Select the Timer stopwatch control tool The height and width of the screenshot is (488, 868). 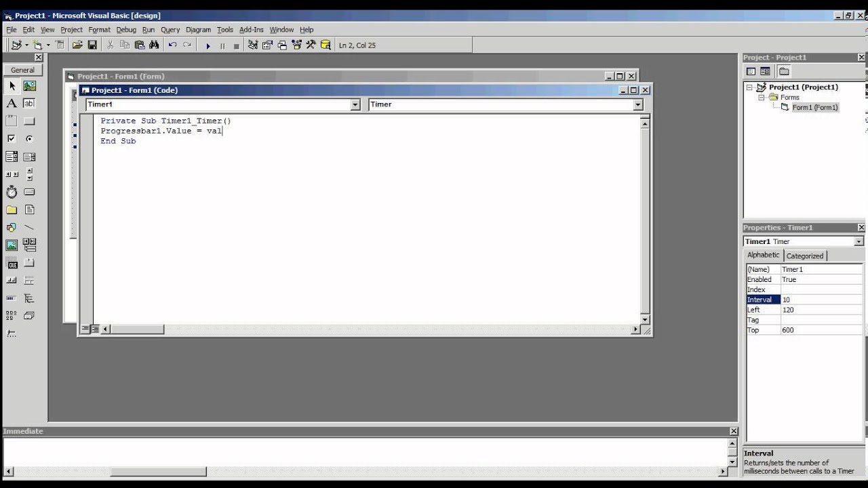click(x=12, y=192)
